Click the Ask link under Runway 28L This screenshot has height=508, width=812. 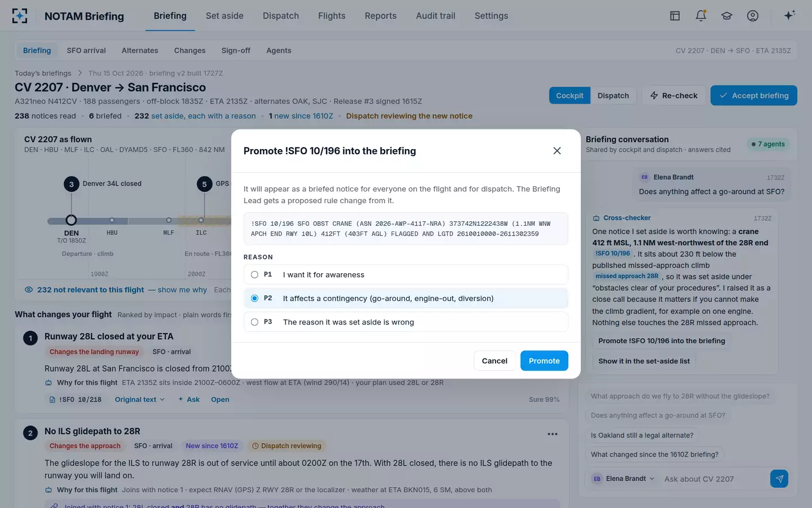[189, 400]
